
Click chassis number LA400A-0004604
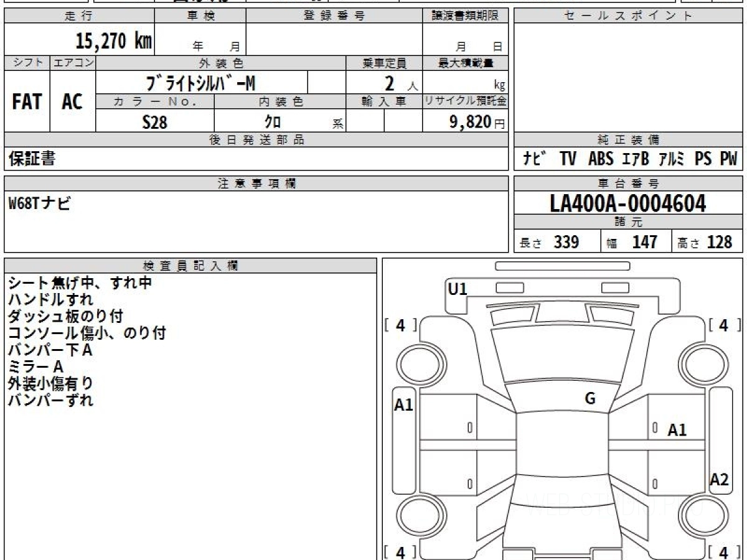pyautogui.click(x=628, y=203)
